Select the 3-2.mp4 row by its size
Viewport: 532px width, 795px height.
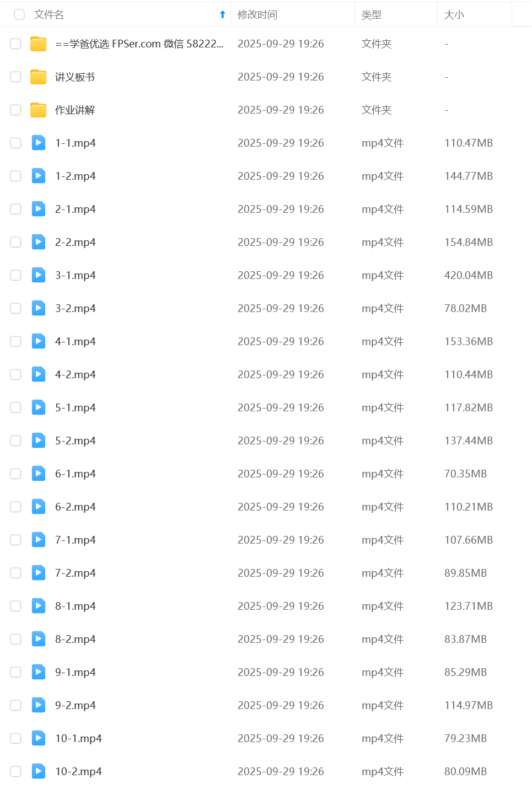[x=466, y=308]
